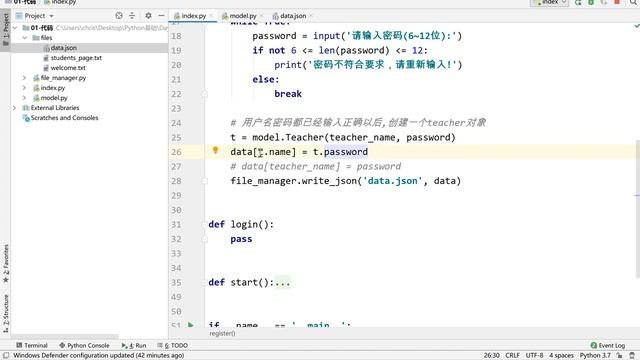This screenshot has height=360, width=640.
Task: Click the editor vertical scrollbar
Action: 638,208
